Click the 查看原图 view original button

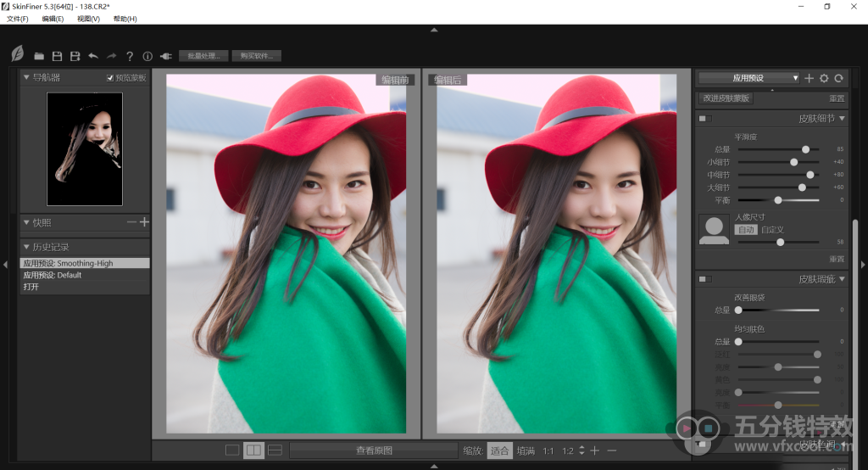(374, 450)
